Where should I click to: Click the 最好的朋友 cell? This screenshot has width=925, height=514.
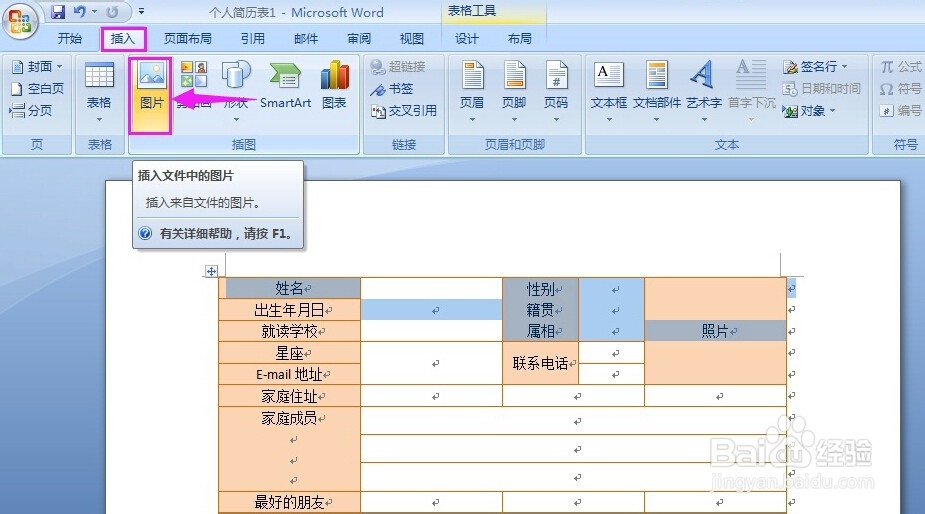point(290,502)
